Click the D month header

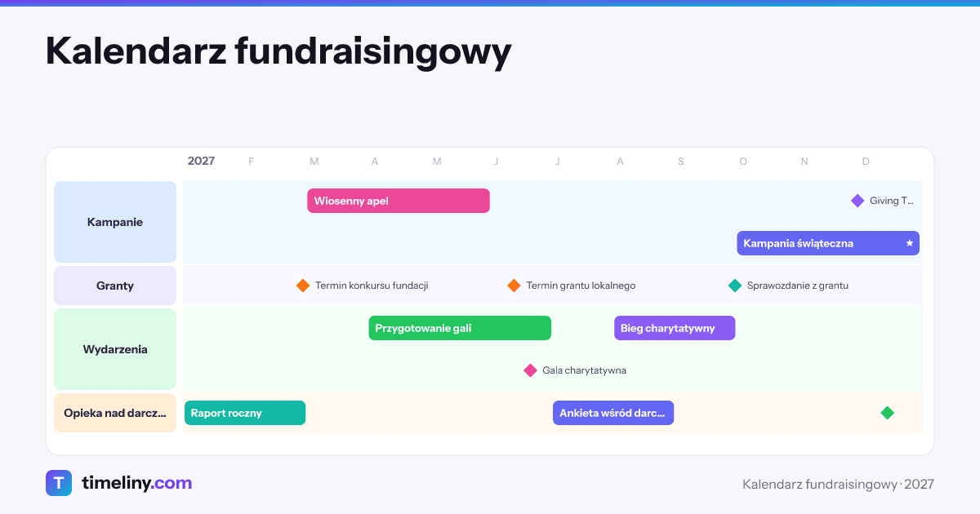click(x=866, y=162)
